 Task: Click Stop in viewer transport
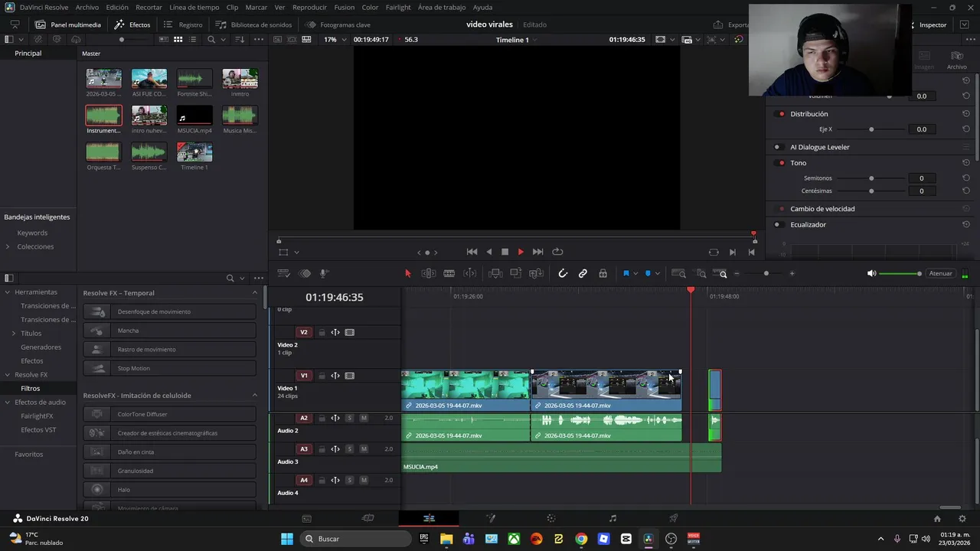(505, 252)
